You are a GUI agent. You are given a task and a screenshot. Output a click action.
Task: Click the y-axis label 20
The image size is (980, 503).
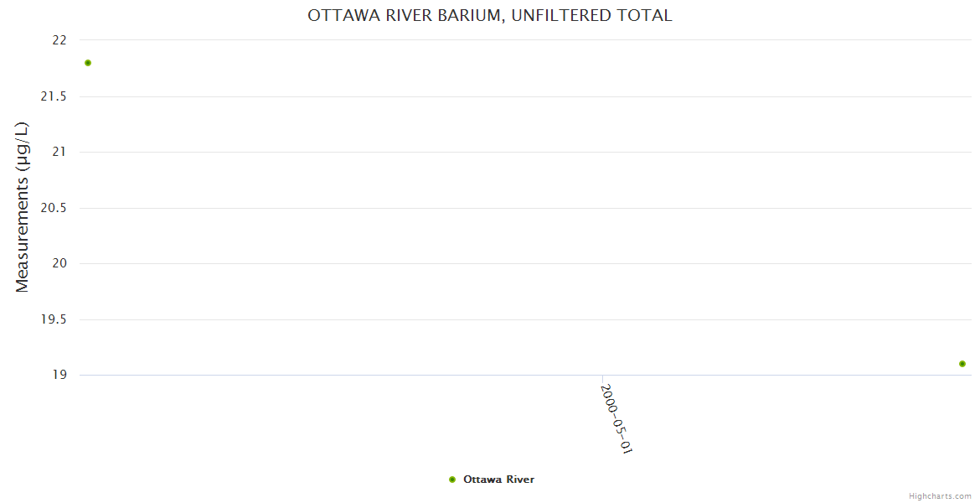click(59, 263)
